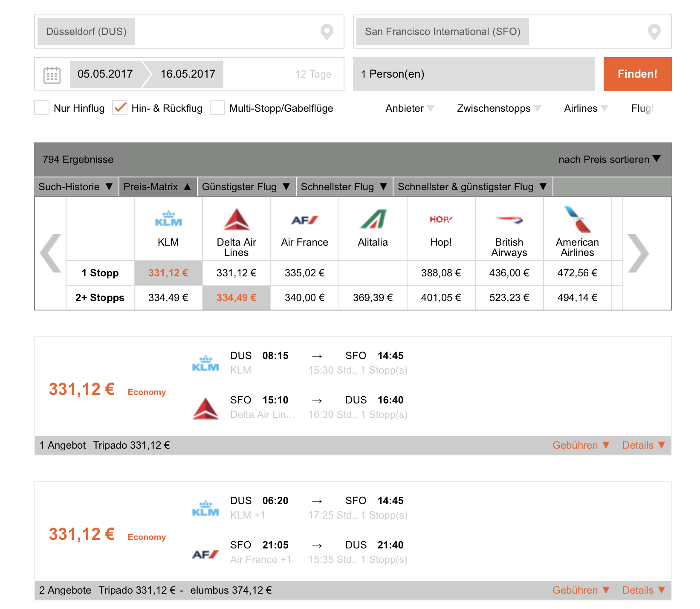Expand Details for the 1 Angebot result
Screen dimensions: 700x609
(x=644, y=445)
